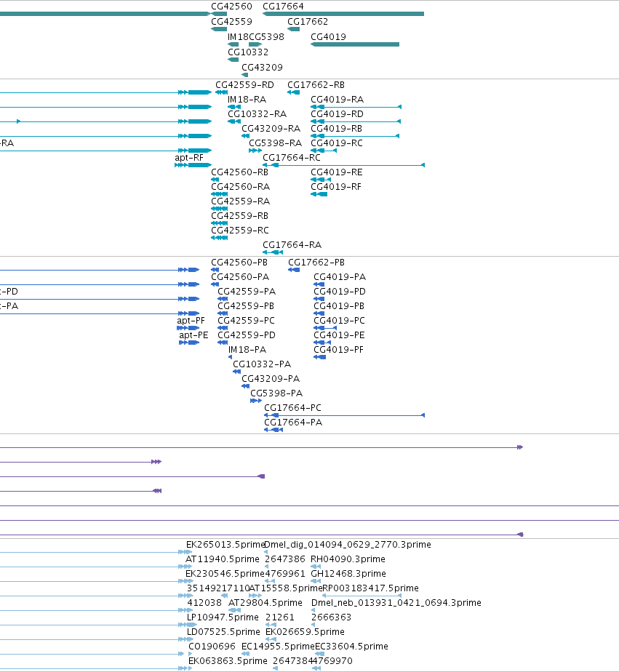Select protein CG4019-PB
The image size is (619, 672).
tap(339, 306)
